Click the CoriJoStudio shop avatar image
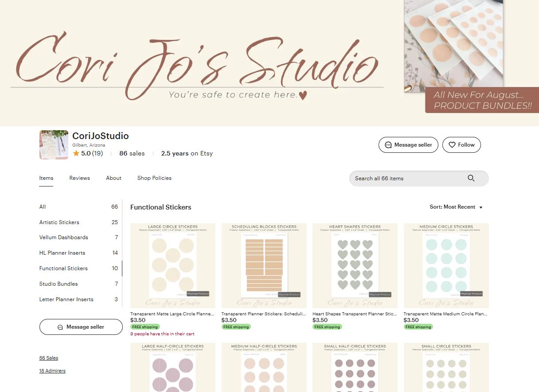Viewport: 539px width, 392px height. (x=54, y=145)
